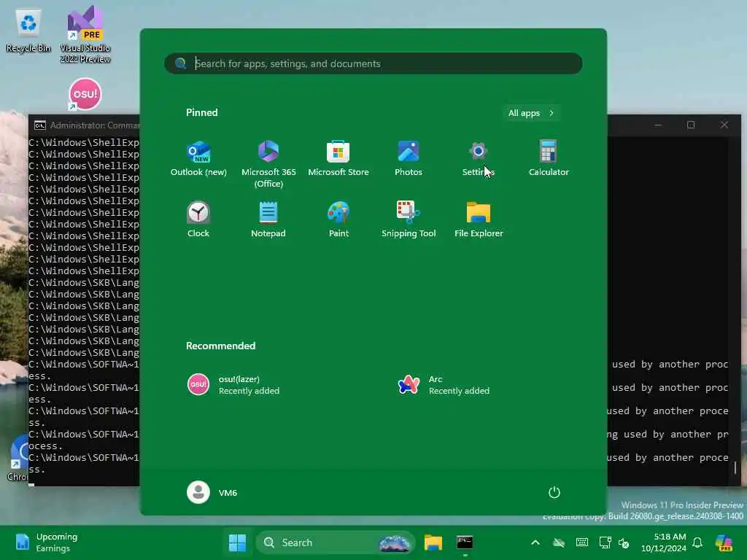Click Command Prompt window title bar icon
Image resolution: width=747 pixels, height=560 pixels.
40,125
